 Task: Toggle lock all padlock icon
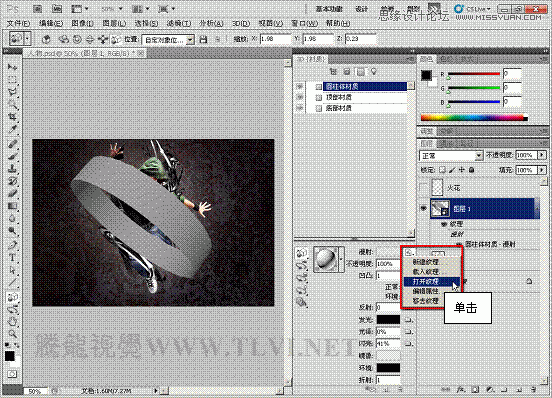coord(472,170)
